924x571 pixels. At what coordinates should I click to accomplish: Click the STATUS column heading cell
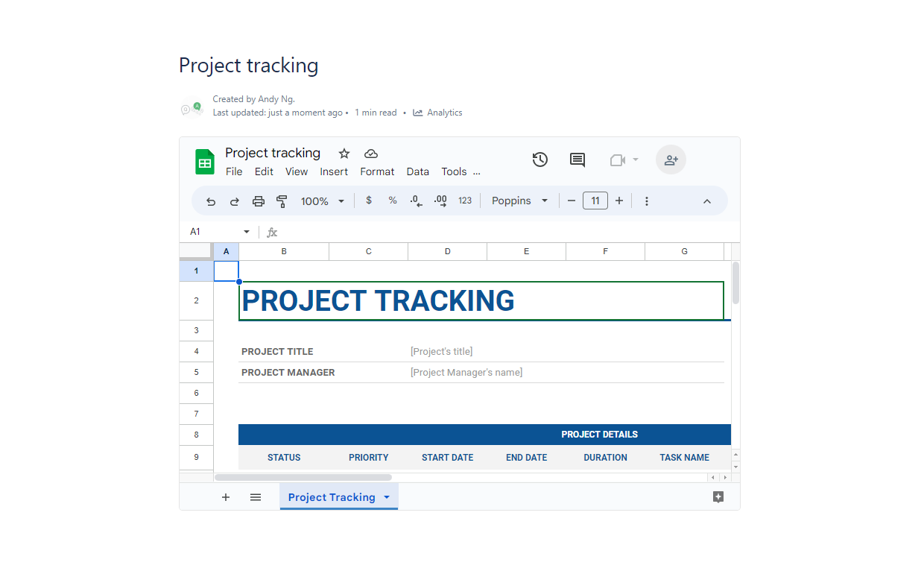coord(284,457)
